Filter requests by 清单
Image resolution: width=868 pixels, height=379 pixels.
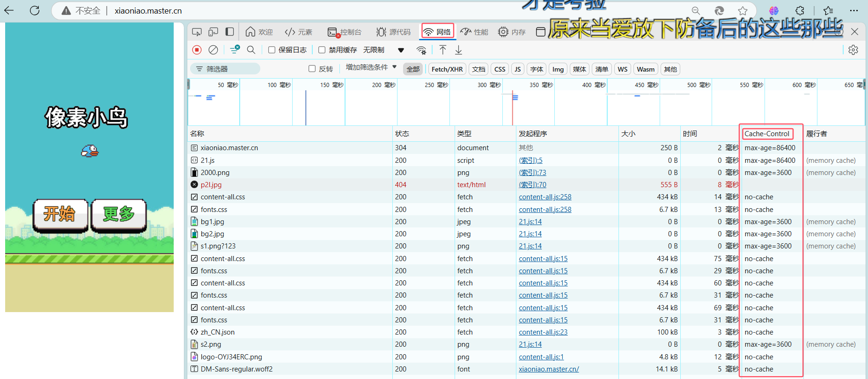point(602,69)
